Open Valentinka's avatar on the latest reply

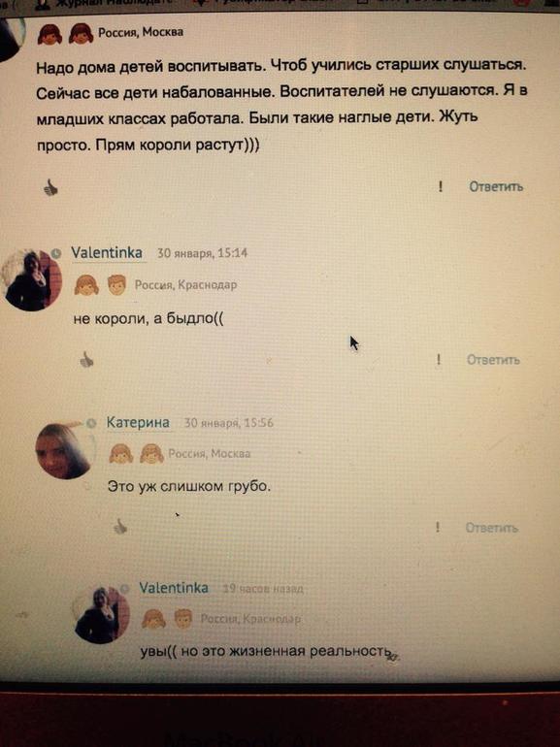tap(102, 615)
